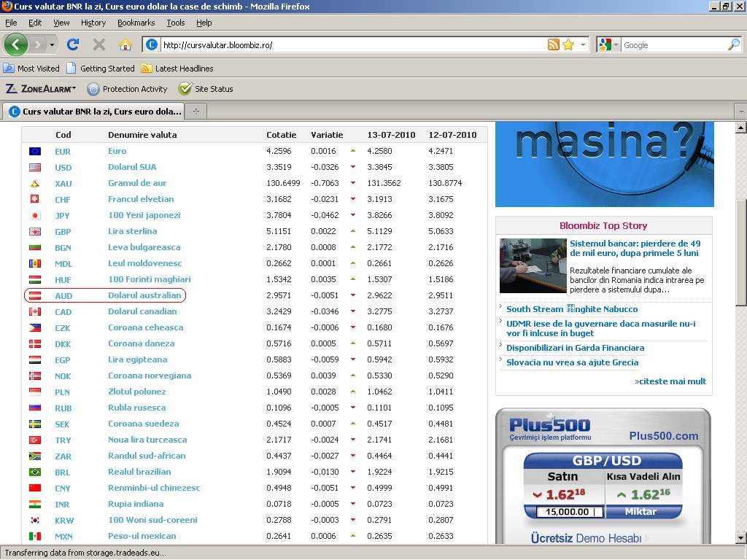747x560 pixels.
Task: Click the Plus500 Miktar amount input field
Action: tap(565, 512)
